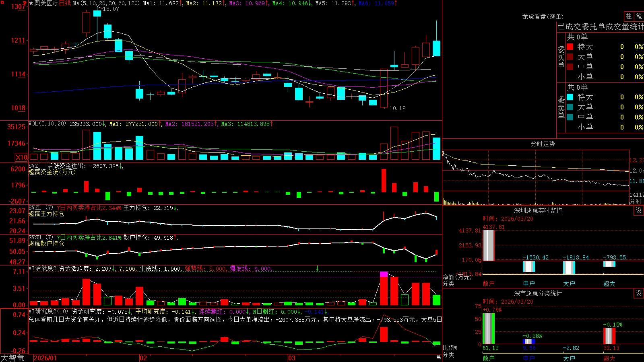Click the MA1: 11.682 value

161,3
